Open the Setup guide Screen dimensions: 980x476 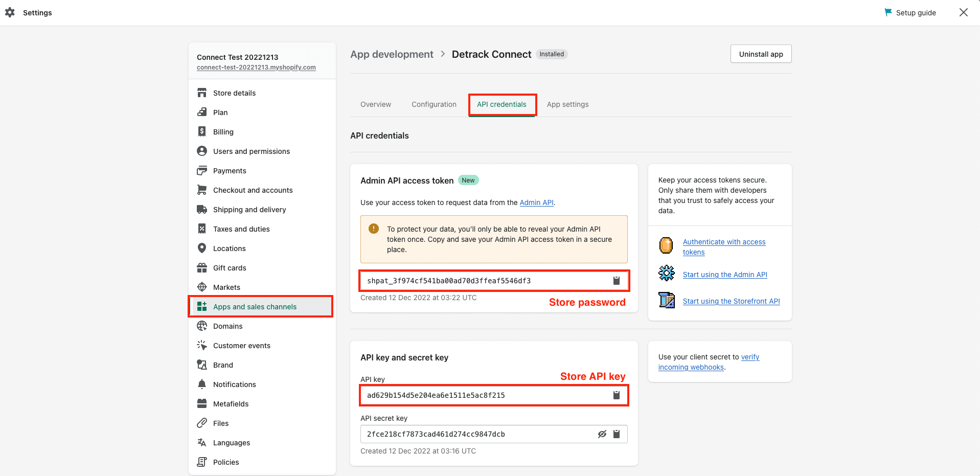tap(910, 13)
